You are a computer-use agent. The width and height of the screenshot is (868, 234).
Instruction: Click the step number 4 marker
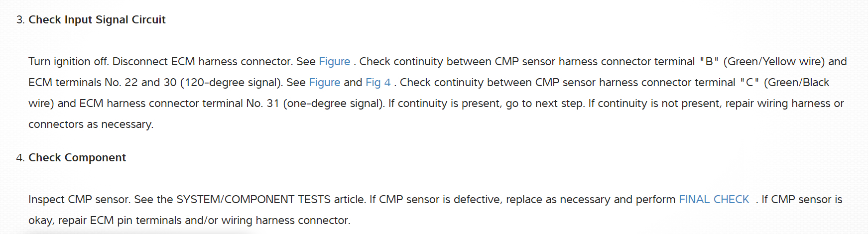pyautogui.click(x=20, y=158)
